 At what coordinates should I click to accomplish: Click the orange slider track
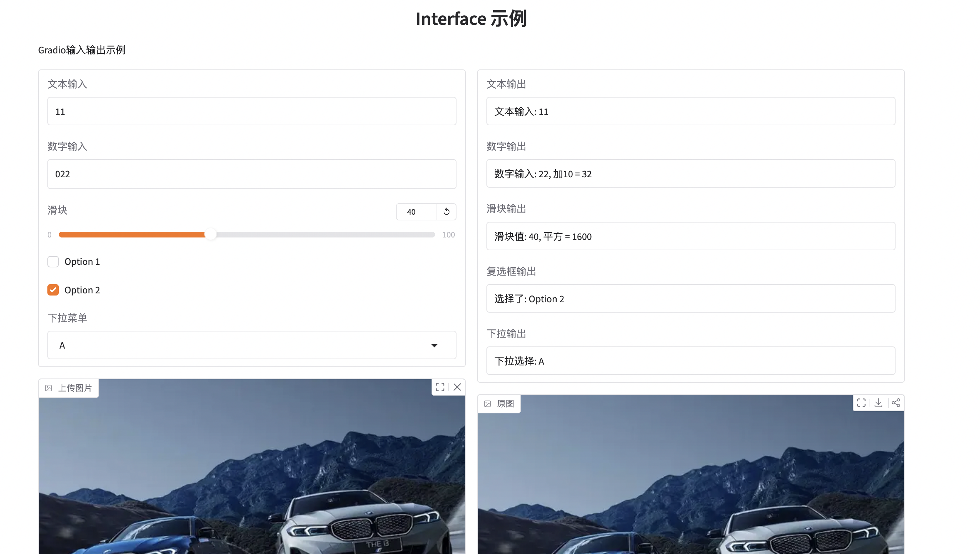(x=131, y=234)
